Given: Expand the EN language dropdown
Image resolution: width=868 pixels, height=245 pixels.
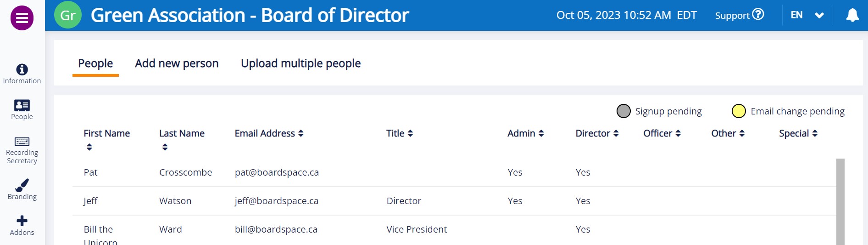Looking at the screenshot, I should tap(819, 15).
